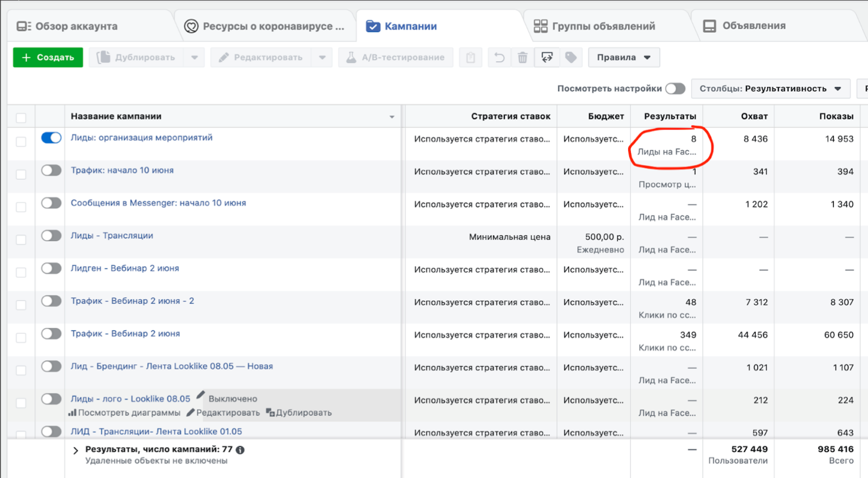Sort by 'Название кампании' column header
This screenshot has height=478, width=868.
[116, 116]
